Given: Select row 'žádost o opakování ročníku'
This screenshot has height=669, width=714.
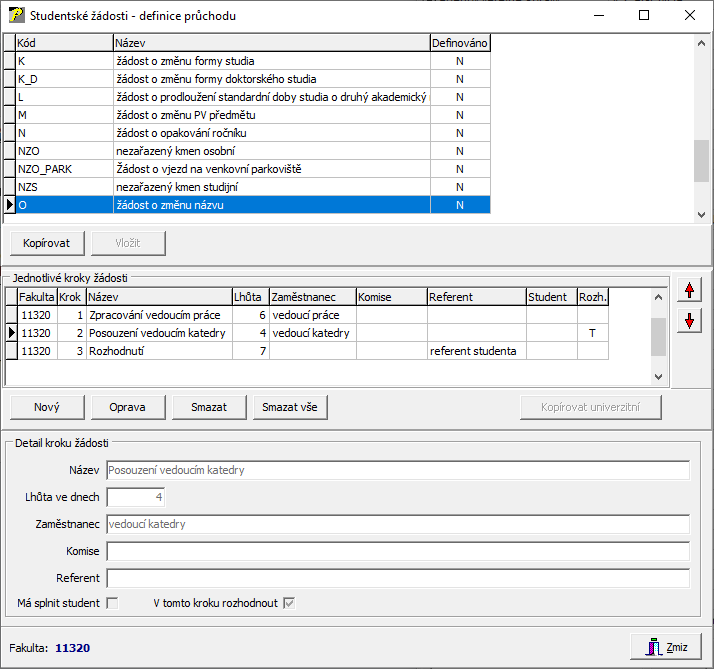Looking at the screenshot, I should 270,133.
